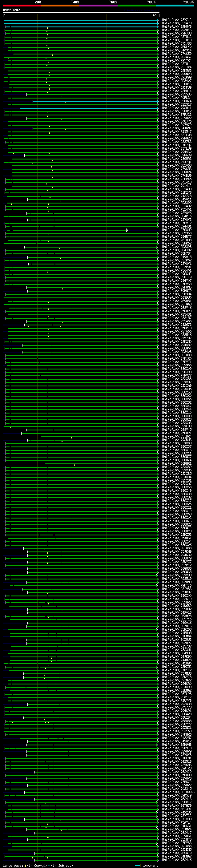This screenshot has width=197, height=868.
Task: Open hit UniRef100_Q7XJ83
Action: [x=177, y=43]
